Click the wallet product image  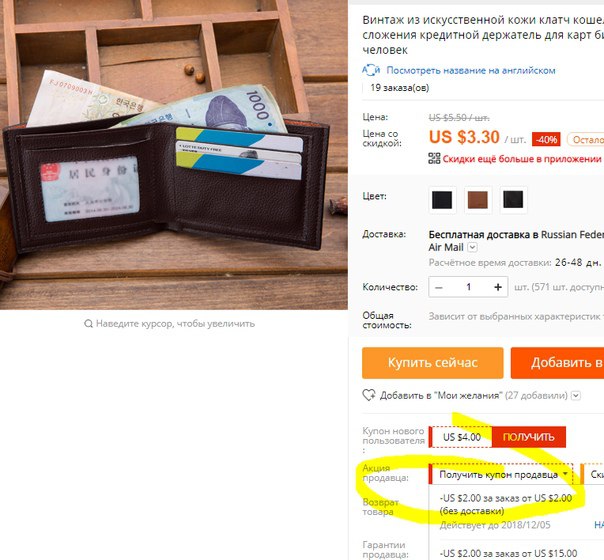click(174, 155)
